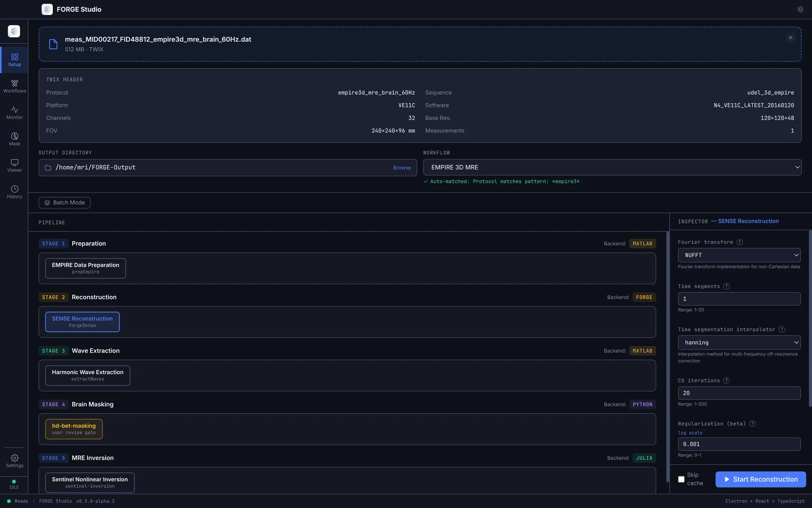Open the Setup sidebar section
The image size is (812, 508).
(15, 60)
